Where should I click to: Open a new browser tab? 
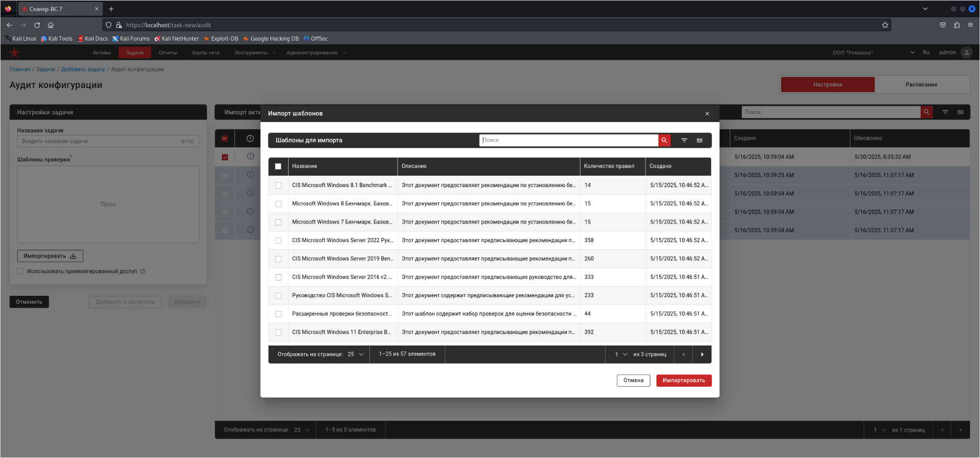111,9
